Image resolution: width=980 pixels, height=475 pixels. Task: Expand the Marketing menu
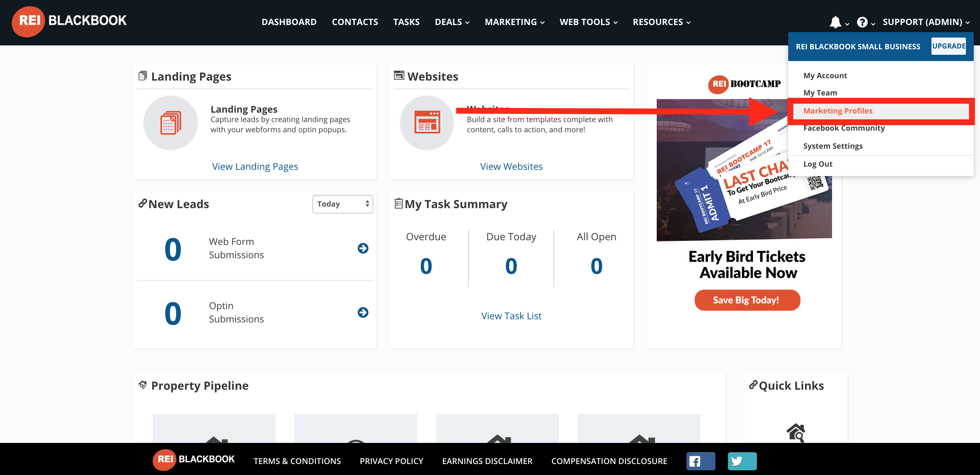tap(515, 22)
